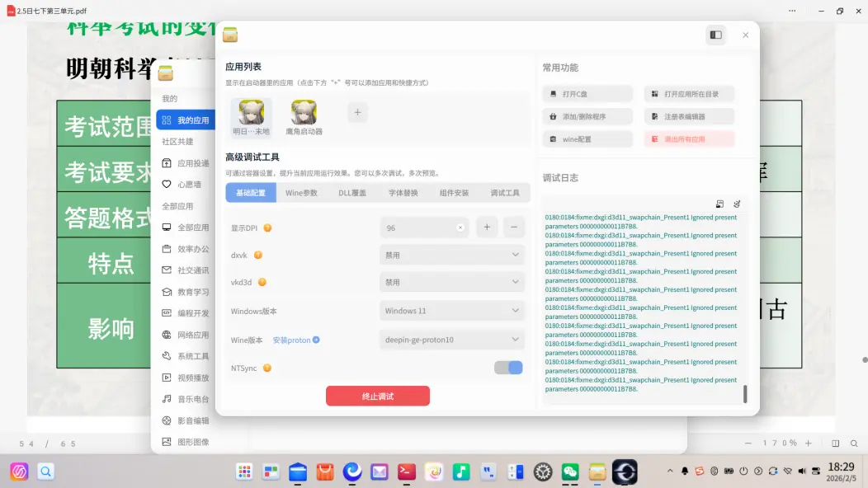Expand the dxvk dropdown
The height and width of the screenshot is (488, 868).
[x=451, y=255]
